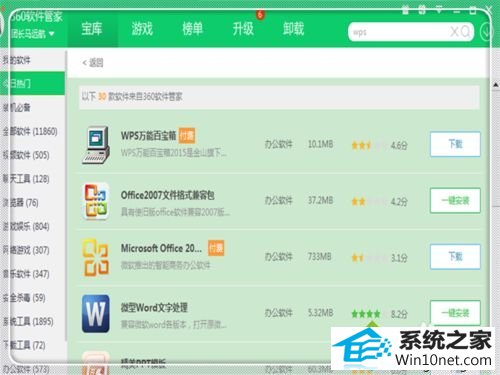Select the blue Word W icon

coord(96,313)
